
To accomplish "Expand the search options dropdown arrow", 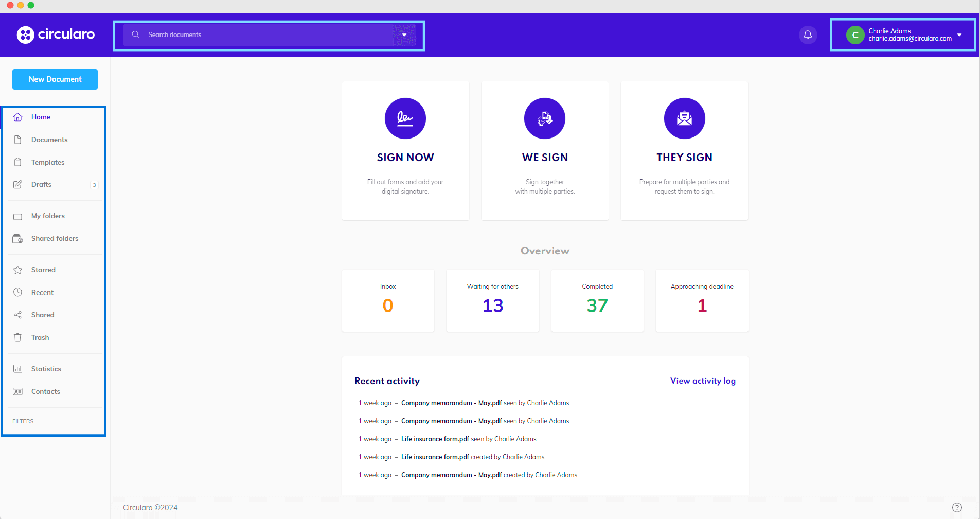I will point(404,35).
